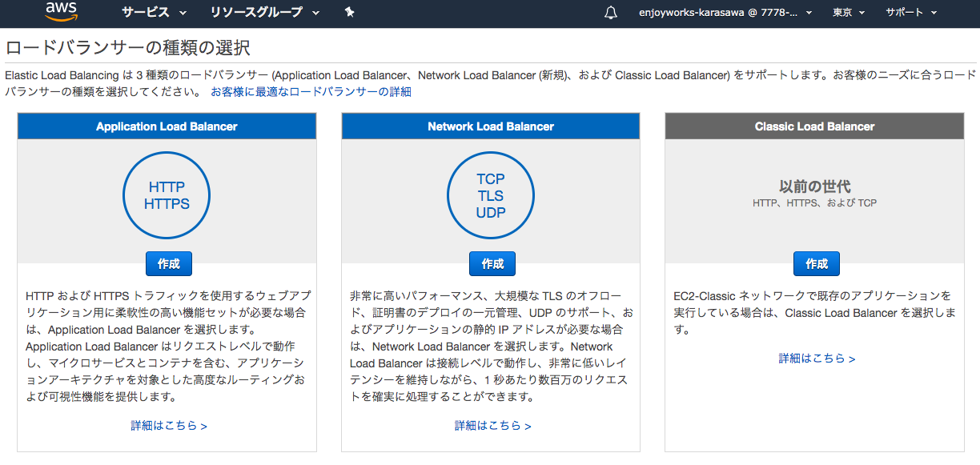Open Classic Load Balancer 詳細はこちら link
The width and height of the screenshot is (980, 465).
click(817, 359)
